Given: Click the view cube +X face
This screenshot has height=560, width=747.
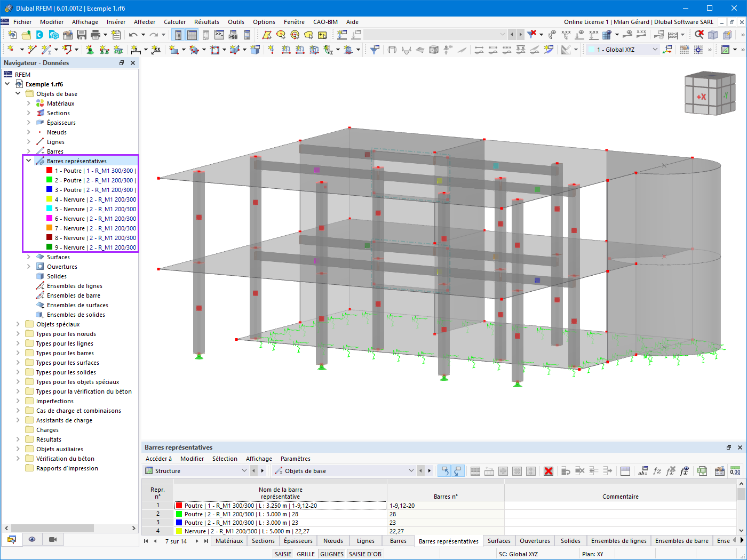Looking at the screenshot, I should click(x=701, y=97).
